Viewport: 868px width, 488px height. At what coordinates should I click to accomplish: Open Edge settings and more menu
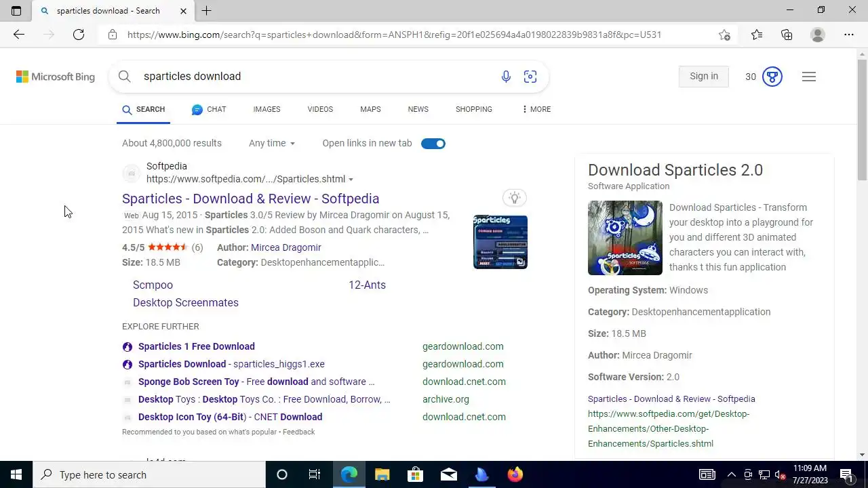pos(849,35)
